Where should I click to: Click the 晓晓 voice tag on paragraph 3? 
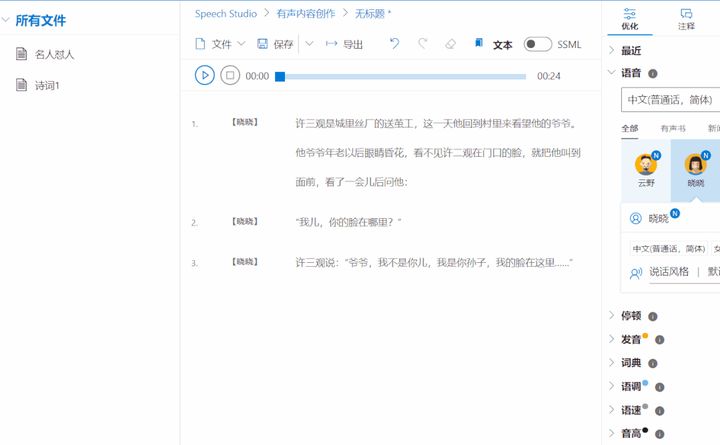[245, 262]
